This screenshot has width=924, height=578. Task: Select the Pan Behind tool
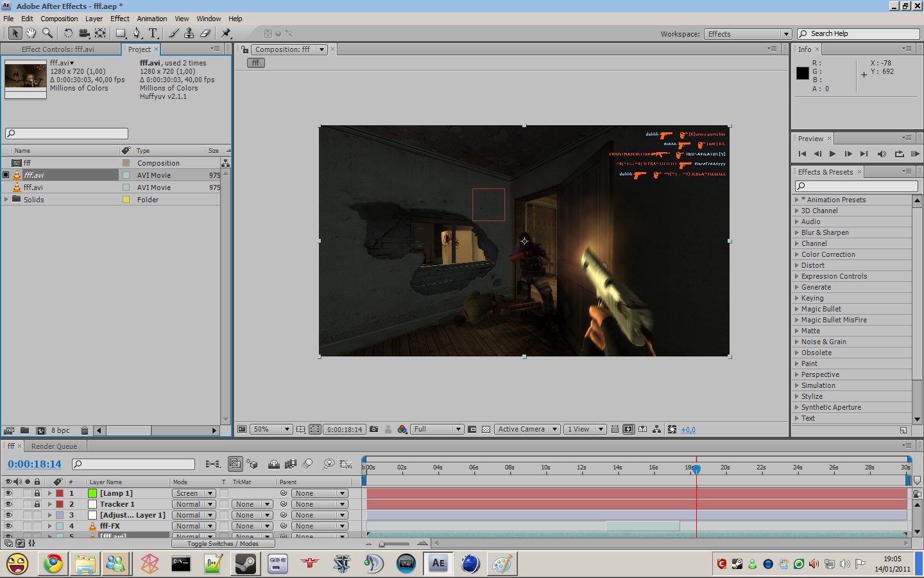(x=101, y=33)
